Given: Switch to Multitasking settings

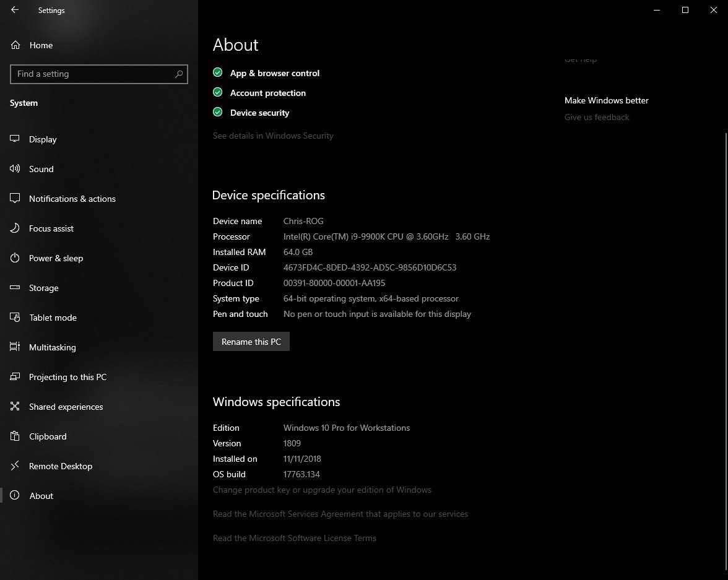Looking at the screenshot, I should tap(53, 347).
